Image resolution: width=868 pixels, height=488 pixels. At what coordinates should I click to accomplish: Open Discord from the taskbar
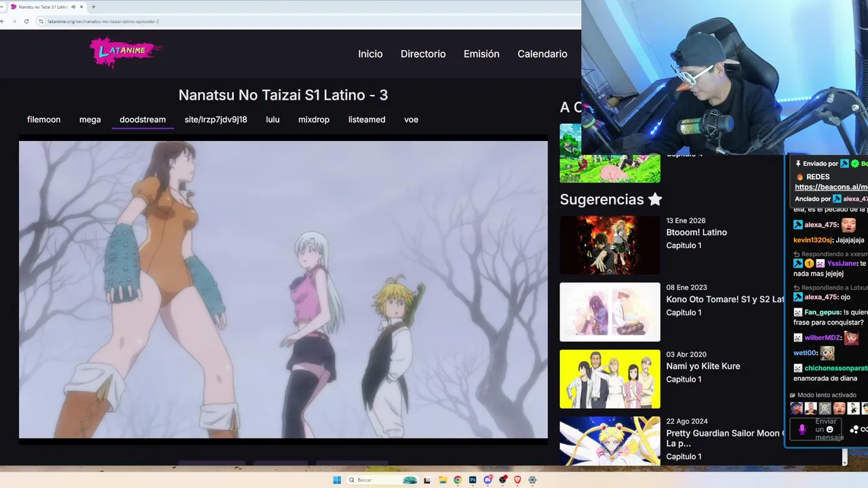click(488, 480)
